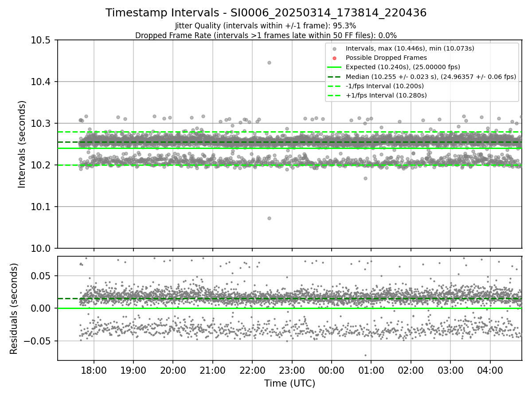Click the outlier point near 10.446 seconds
This screenshot has height=399, width=532.
click(x=269, y=63)
